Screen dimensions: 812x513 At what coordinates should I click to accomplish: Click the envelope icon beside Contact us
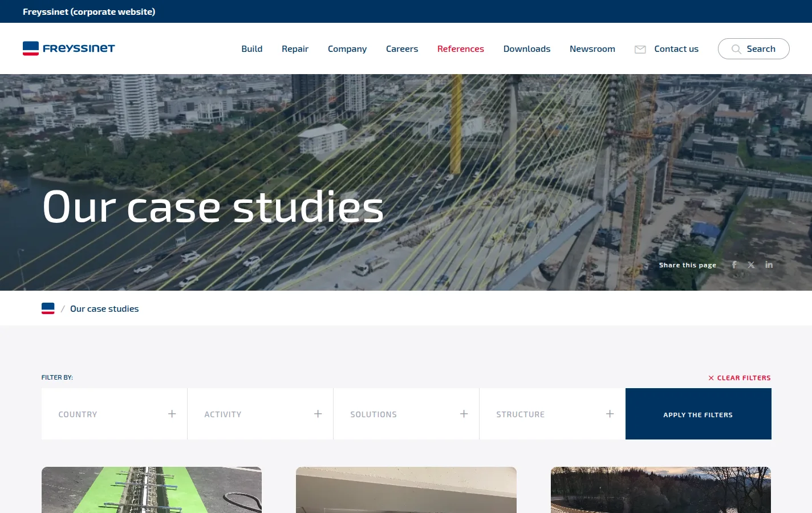(640, 50)
